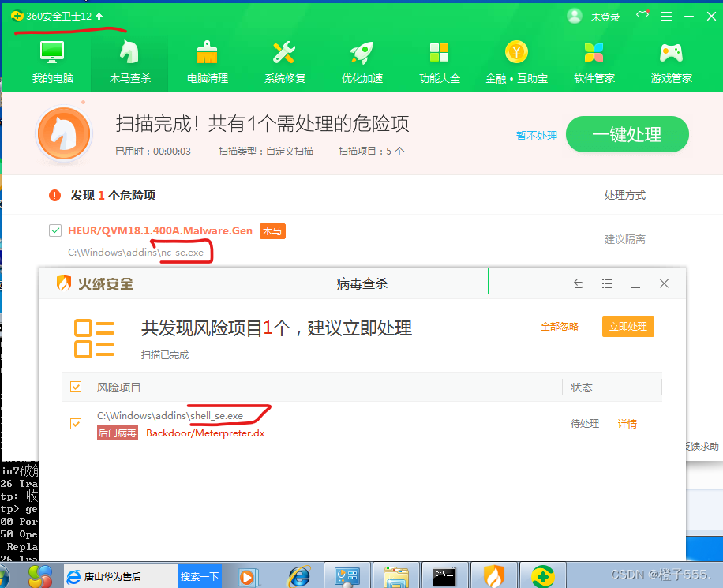Open 360 browser colorful ball taskbar icon

coord(40,576)
